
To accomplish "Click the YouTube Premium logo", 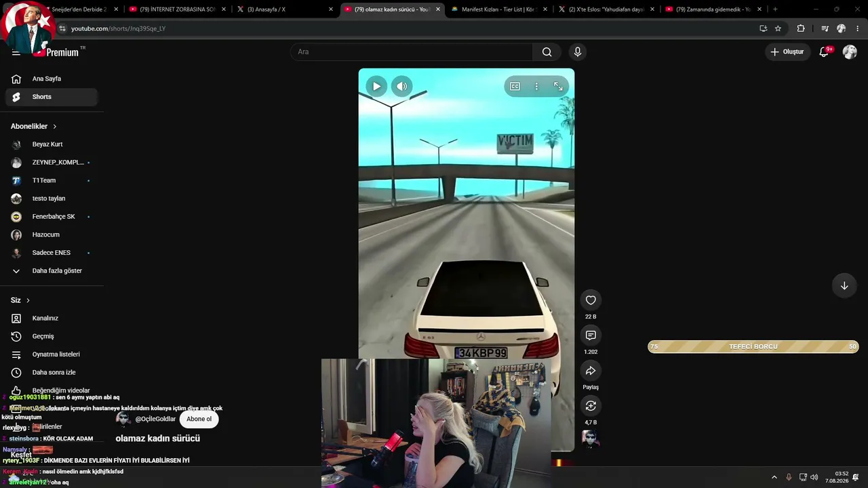I will (58, 52).
